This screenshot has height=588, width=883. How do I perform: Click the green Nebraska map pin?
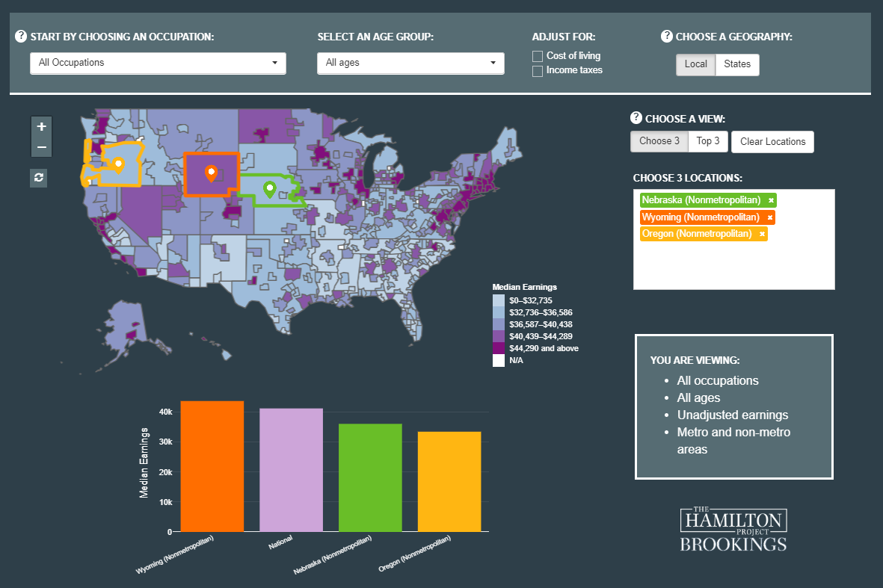point(269,188)
